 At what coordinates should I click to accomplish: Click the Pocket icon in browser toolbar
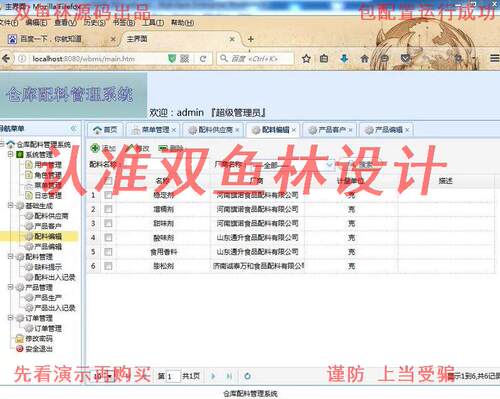405,59
